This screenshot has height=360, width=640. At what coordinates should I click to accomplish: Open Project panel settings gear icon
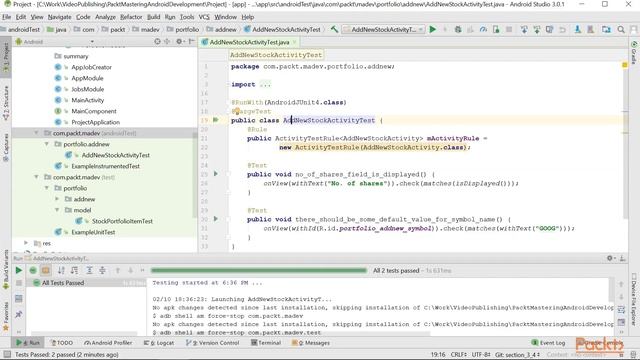coord(179,42)
